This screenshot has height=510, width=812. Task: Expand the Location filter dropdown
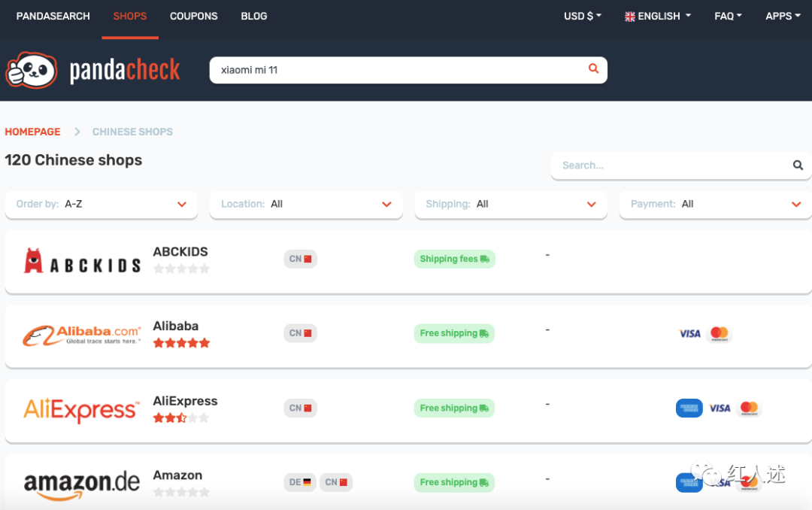click(306, 204)
